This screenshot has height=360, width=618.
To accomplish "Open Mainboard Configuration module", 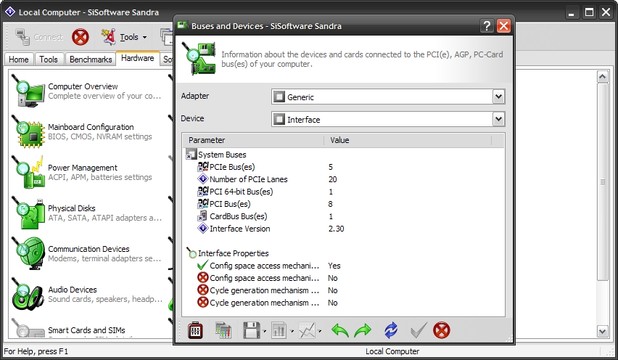I will pos(91,127).
